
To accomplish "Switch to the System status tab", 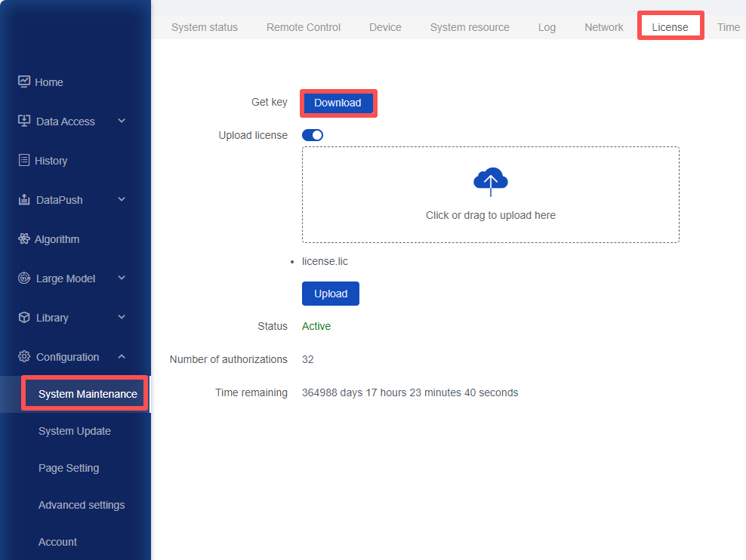I will click(205, 27).
